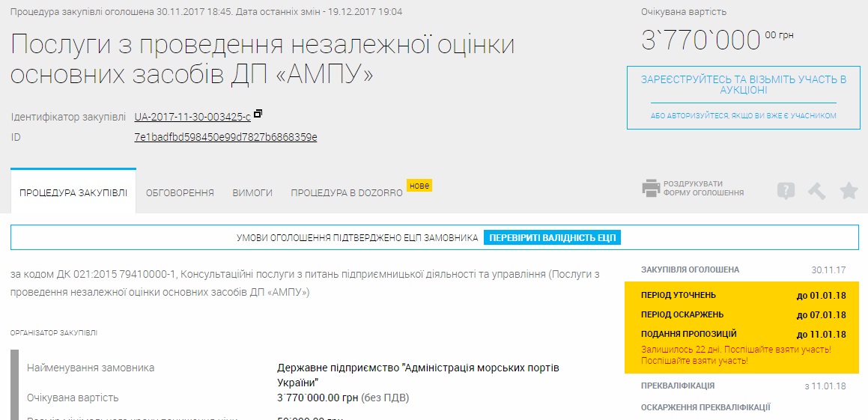The height and width of the screenshot is (420, 868).
Task: Click the gavel auction icon
Action: pyautogui.click(x=816, y=191)
